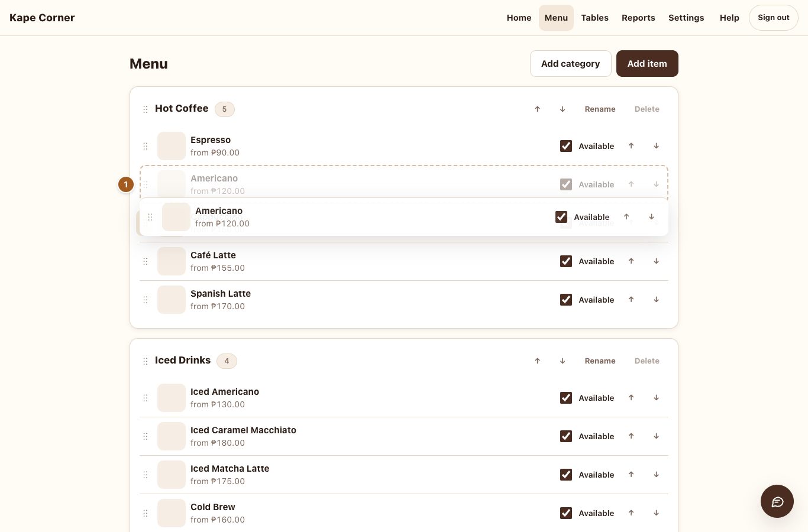The image size is (808, 532).
Task: Click the Café Latte item name
Action: (213, 255)
